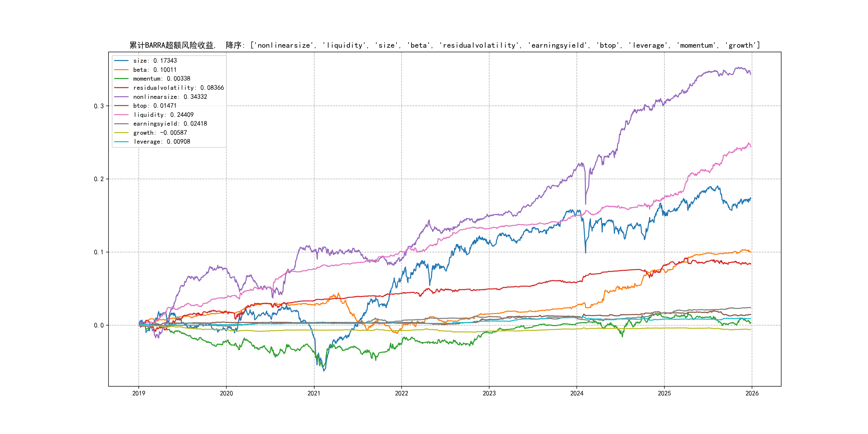The image size is (868, 434).
Task: Click the 0.1 y-axis tick label
Action: (x=99, y=252)
